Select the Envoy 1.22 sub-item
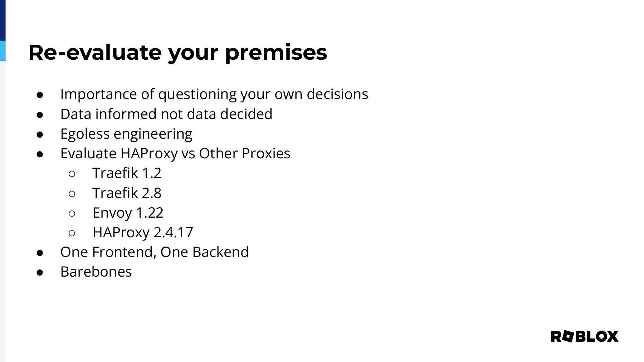 (128, 213)
